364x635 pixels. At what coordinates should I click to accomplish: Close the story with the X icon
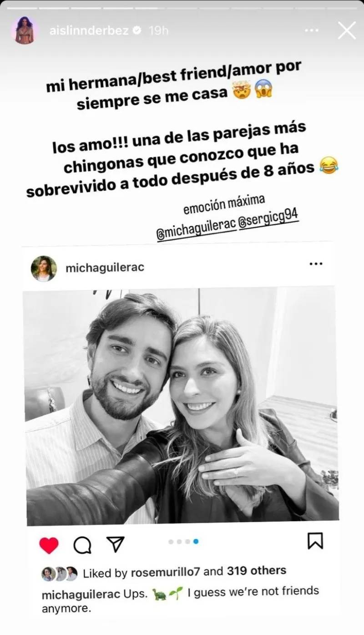(347, 30)
